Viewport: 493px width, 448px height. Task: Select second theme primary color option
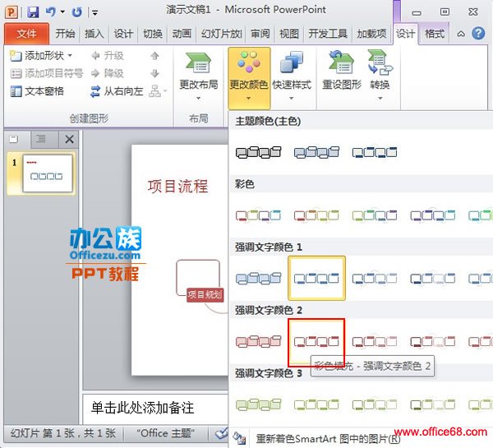[316, 152]
